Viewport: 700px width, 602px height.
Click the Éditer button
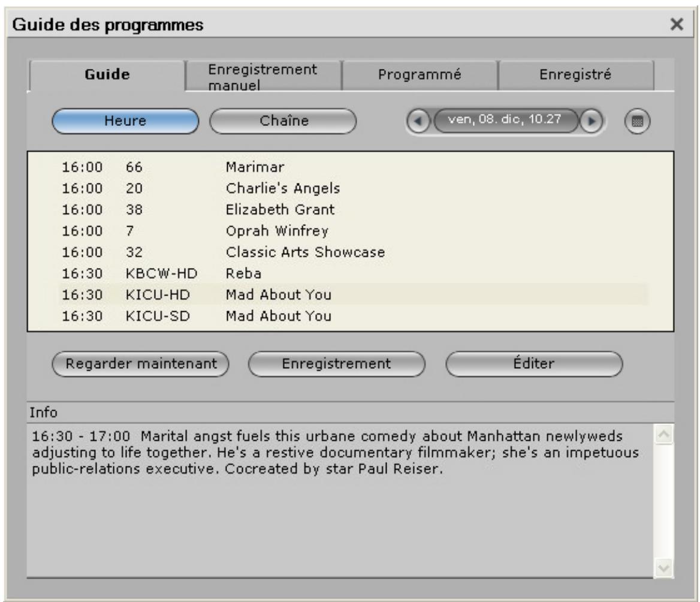pos(534,364)
